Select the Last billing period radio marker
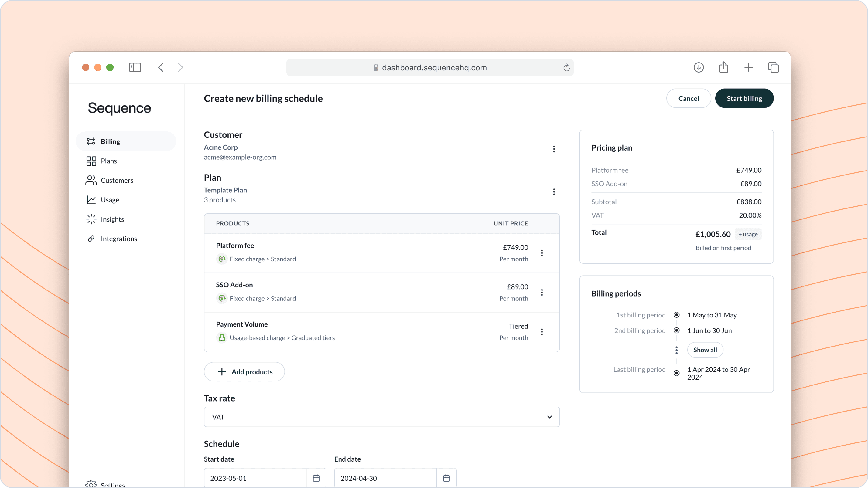This screenshot has height=488, width=868. (676, 373)
